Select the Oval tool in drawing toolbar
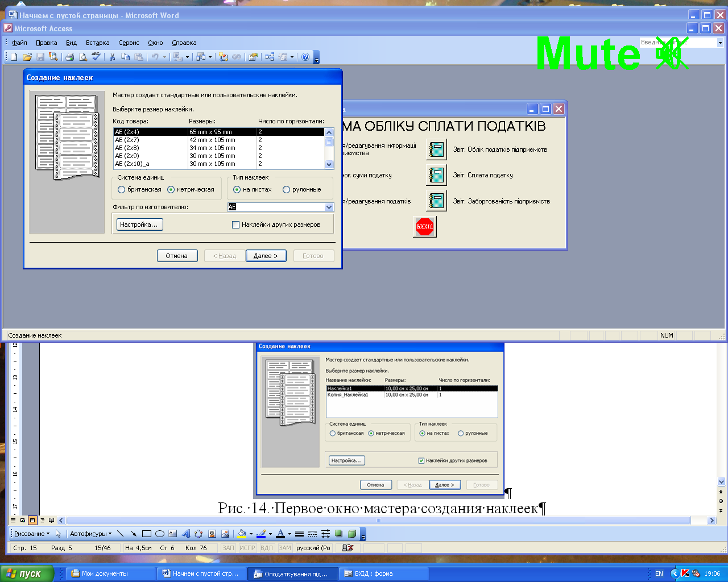 coord(160,534)
